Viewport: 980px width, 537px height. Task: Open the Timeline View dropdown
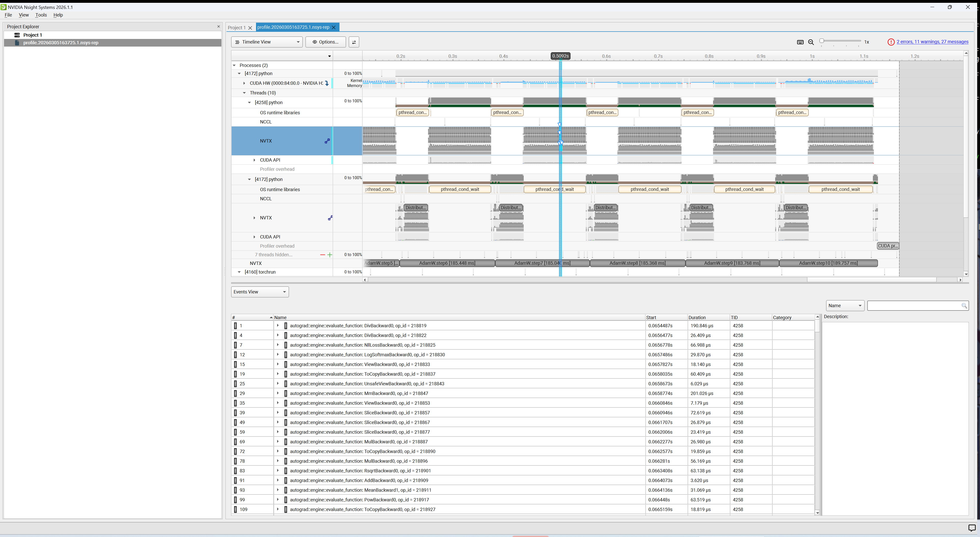[x=267, y=42]
